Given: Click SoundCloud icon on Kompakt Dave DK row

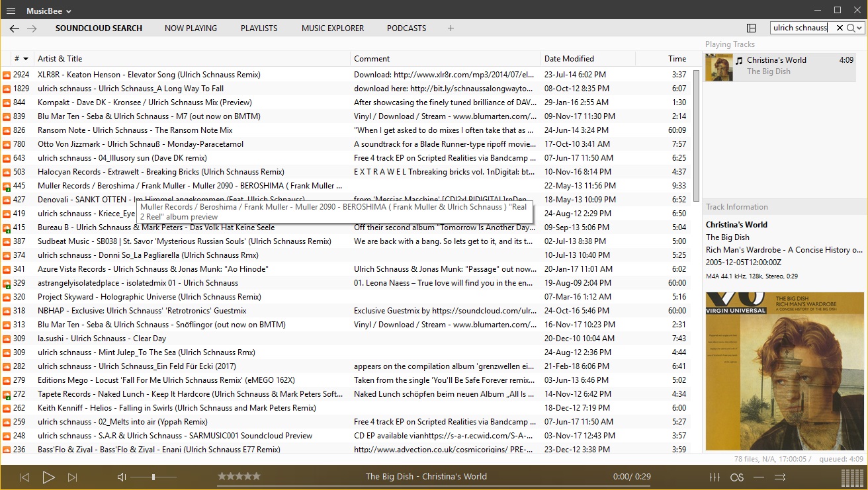Looking at the screenshot, I should (x=7, y=102).
